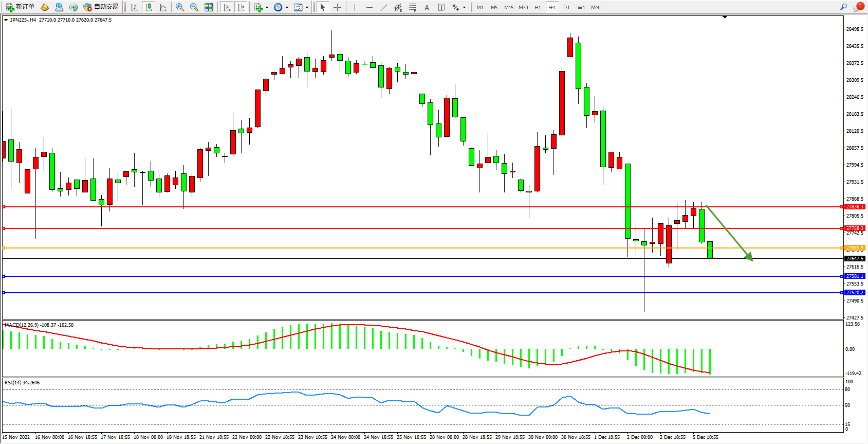Image resolution: width=868 pixels, height=444 pixels.
Task: Zoom in on the chart
Action: click(x=180, y=7)
